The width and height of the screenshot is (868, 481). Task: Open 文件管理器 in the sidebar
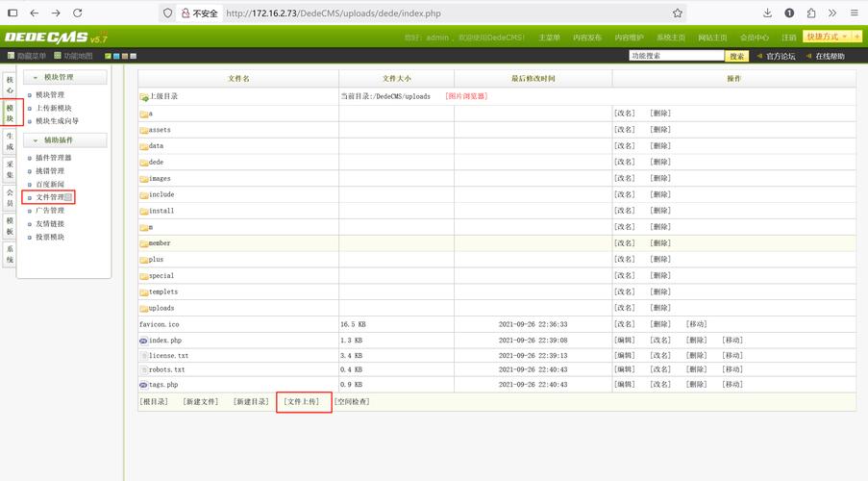(50, 197)
